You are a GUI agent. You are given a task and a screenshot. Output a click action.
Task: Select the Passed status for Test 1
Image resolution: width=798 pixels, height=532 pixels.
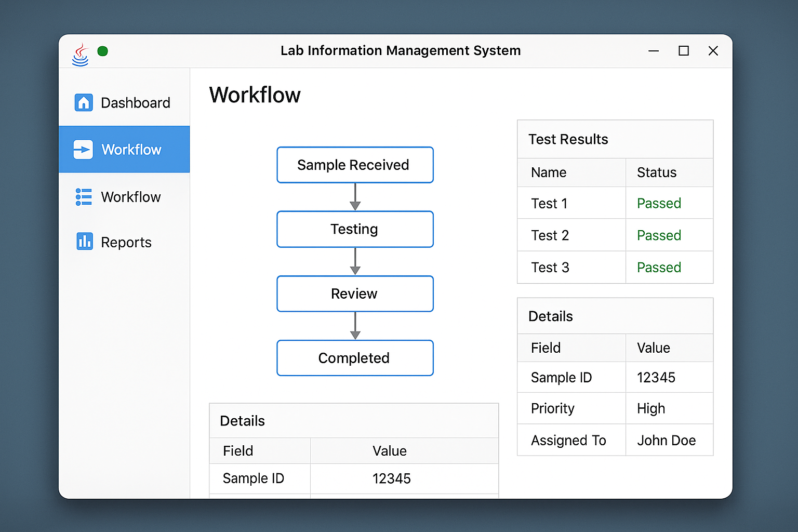(659, 203)
